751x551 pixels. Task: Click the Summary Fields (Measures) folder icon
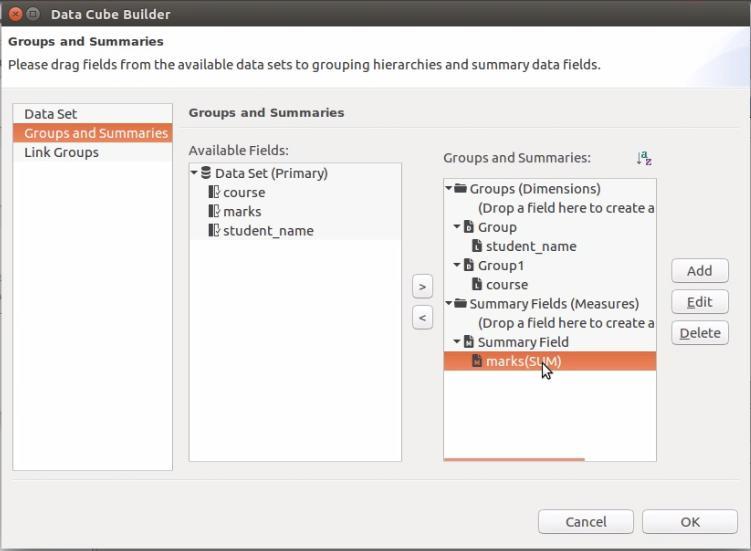[x=461, y=303]
